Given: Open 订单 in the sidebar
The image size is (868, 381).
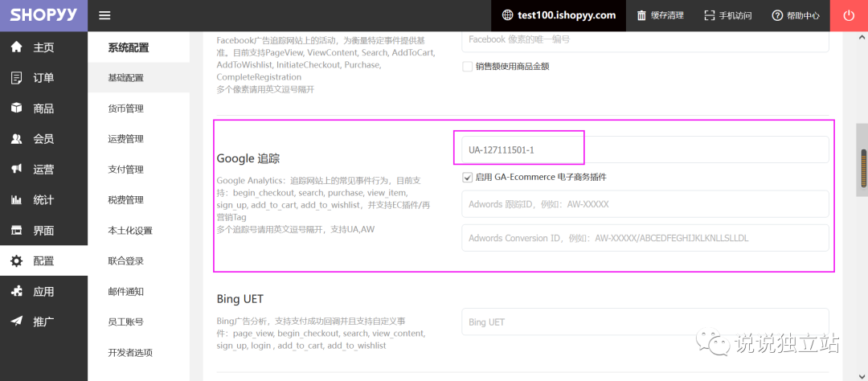Looking at the screenshot, I should pos(43,77).
